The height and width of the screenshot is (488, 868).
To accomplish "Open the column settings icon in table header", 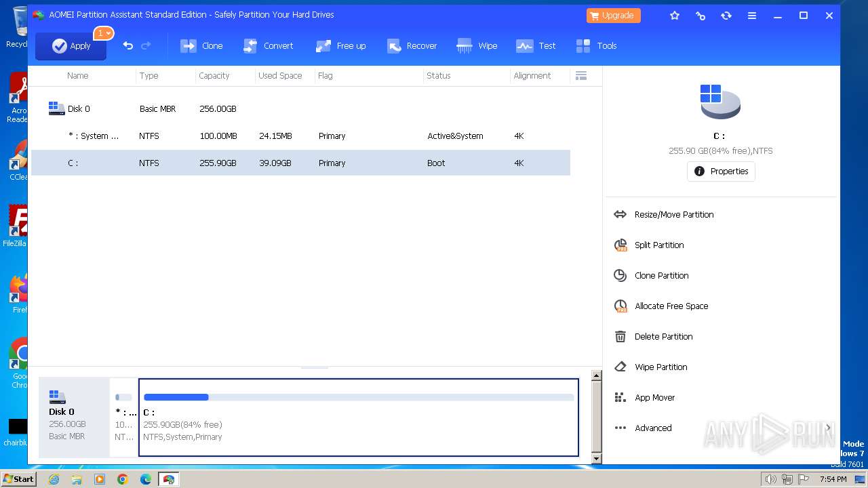I will (x=581, y=75).
